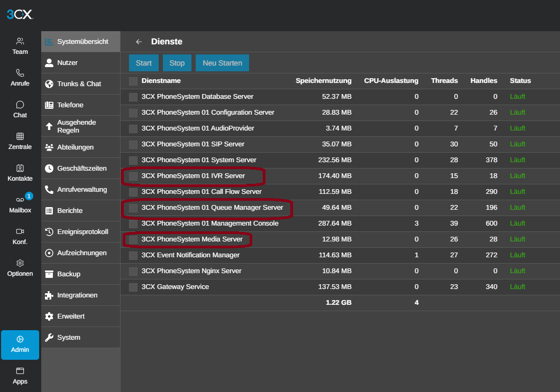The width and height of the screenshot is (560, 392).
Task: Click the Berichte list icon
Action: click(x=49, y=211)
